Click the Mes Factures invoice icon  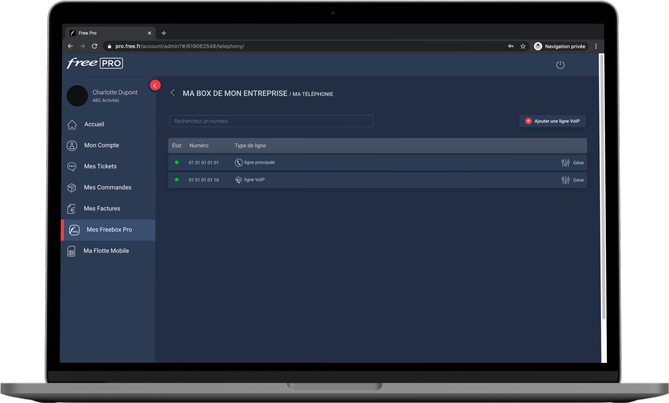72,209
